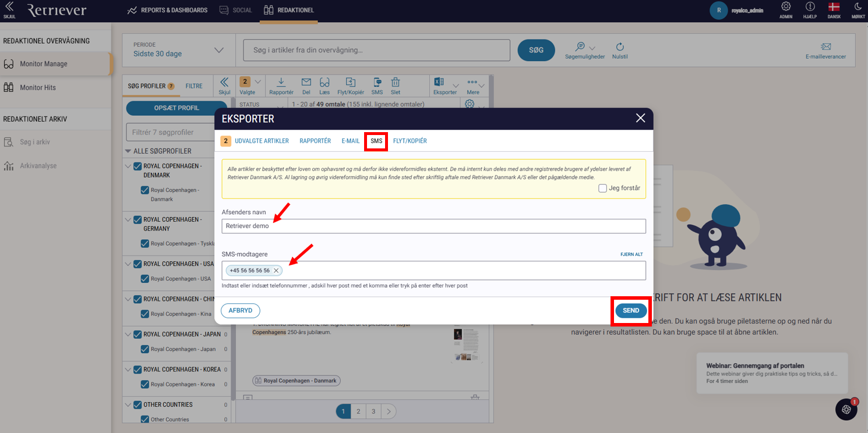Select SMS tab in Eksporter dialog
This screenshot has width=868, height=433.
(x=376, y=141)
